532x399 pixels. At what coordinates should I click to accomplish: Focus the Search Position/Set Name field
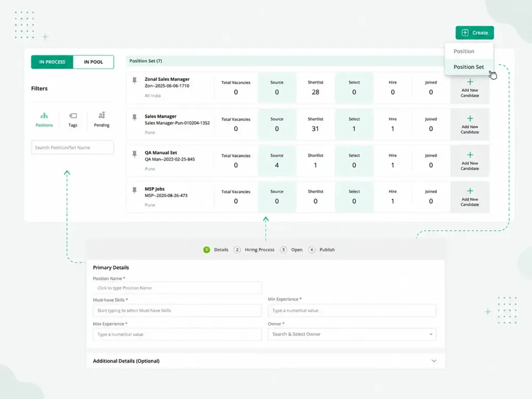72,147
